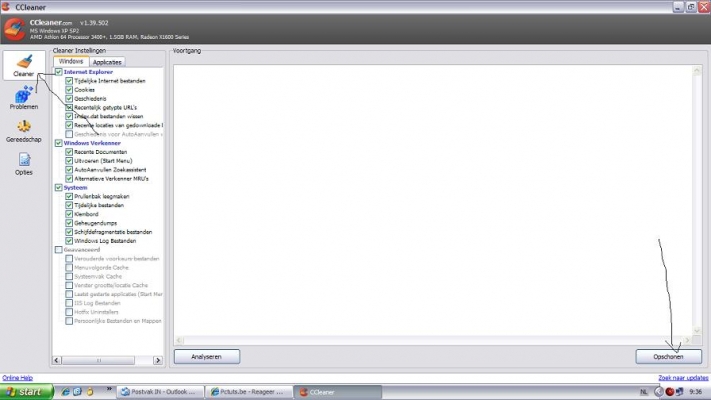Uncheck Recente Documenten

pyautogui.click(x=69, y=152)
